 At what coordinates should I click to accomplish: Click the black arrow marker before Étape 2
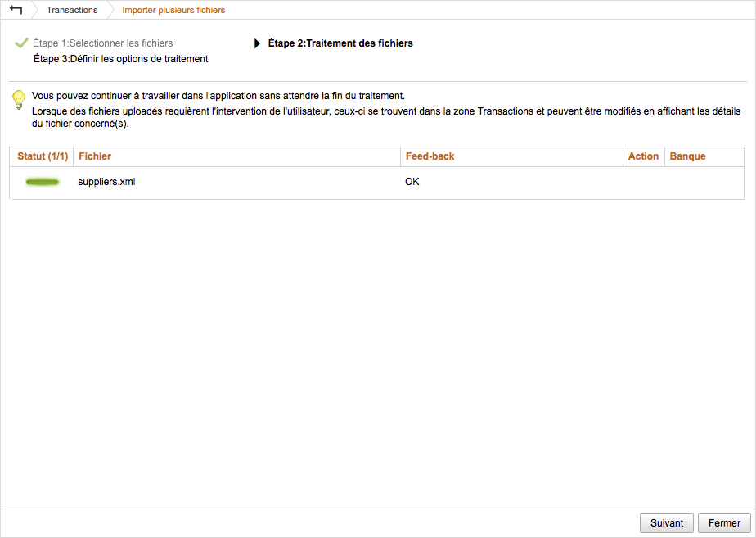click(257, 43)
